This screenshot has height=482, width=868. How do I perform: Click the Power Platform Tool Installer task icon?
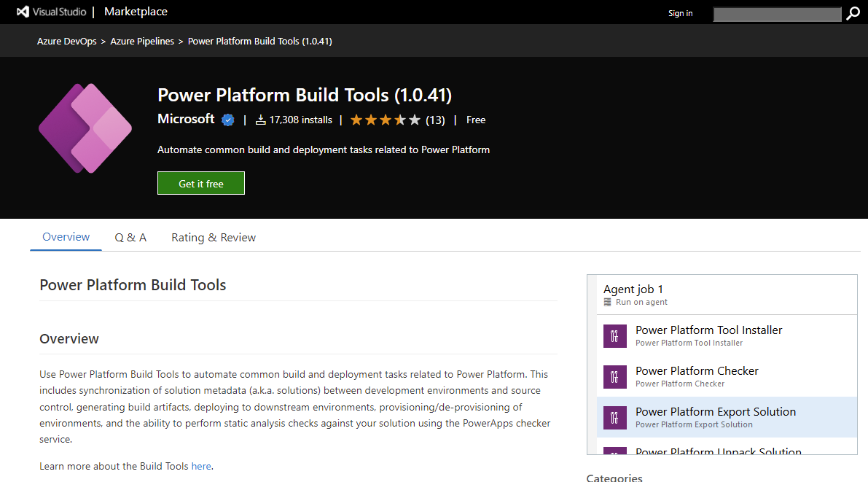614,335
